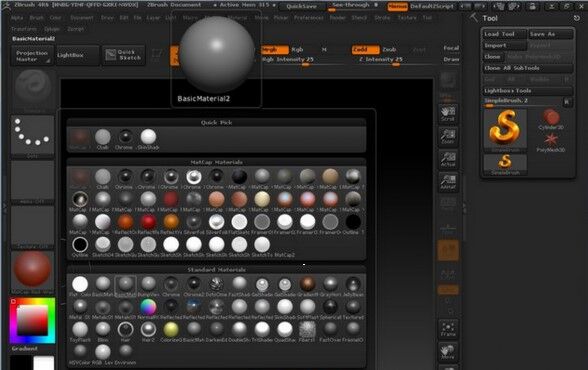This screenshot has height=370, width=588.
Task: Select the Fibers1 noisy square material
Action: 307,329
